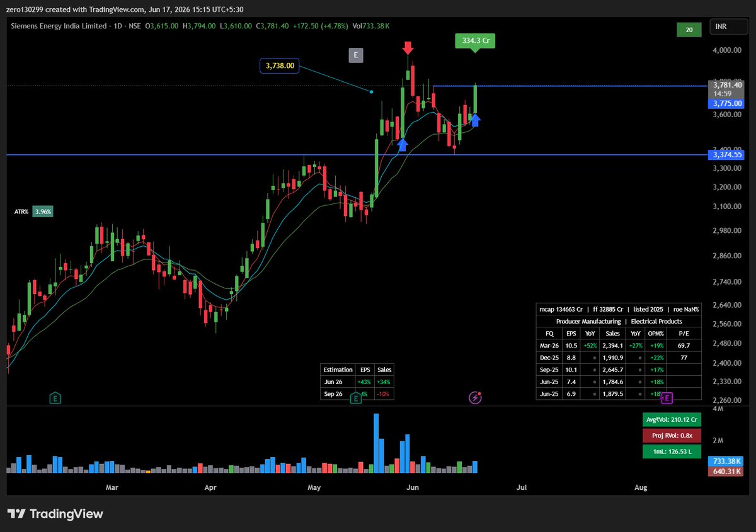The height and width of the screenshot is (532, 756).
Task: Click the Electrical Products industry text
Action: [x=656, y=321]
